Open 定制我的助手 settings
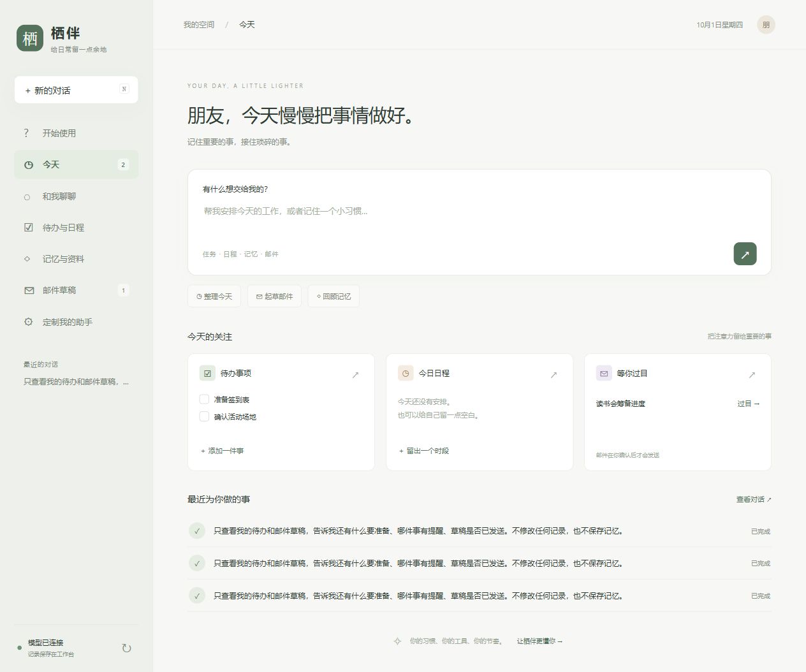The height and width of the screenshot is (672, 806). pyautogui.click(x=77, y=322)
